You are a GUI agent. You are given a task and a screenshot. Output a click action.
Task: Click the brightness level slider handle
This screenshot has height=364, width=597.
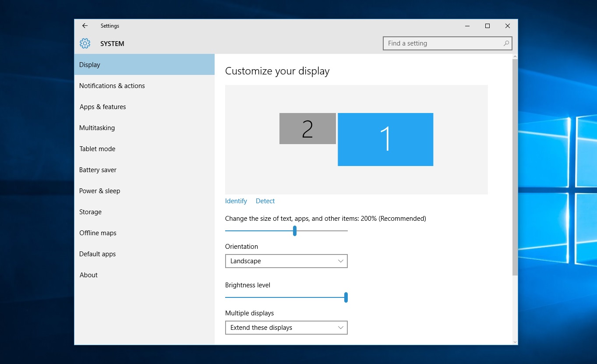click(x=346, y=297)
